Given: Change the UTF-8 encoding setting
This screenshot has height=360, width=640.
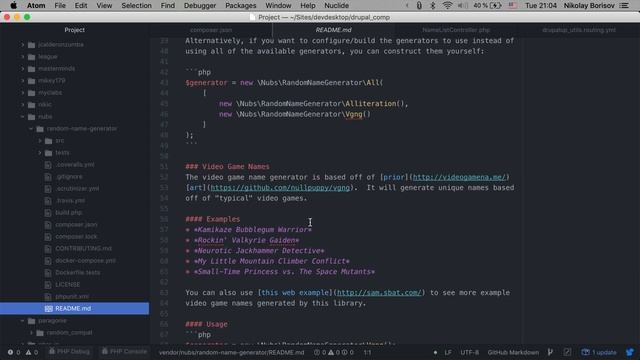Looking at the screenshot, I should coord(469,352).
